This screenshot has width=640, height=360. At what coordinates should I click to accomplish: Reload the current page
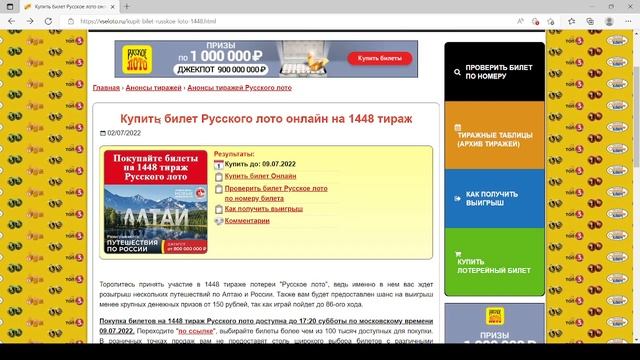pos(48,21)
